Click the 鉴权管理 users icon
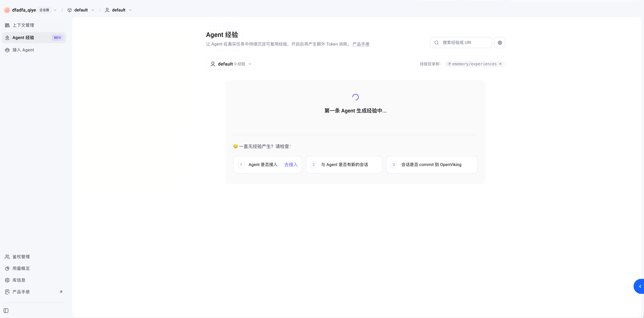The image size is (644, 318). point(7,257)
